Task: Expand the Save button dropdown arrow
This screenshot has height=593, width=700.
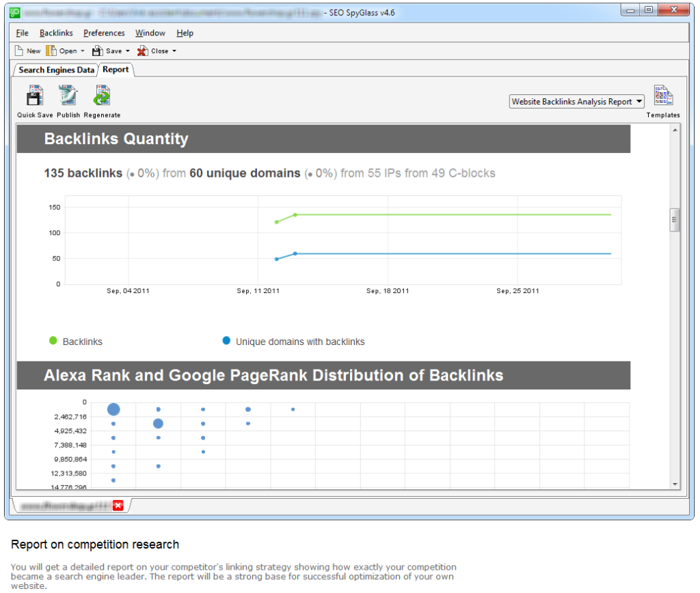Action: [x=128, y=51]
